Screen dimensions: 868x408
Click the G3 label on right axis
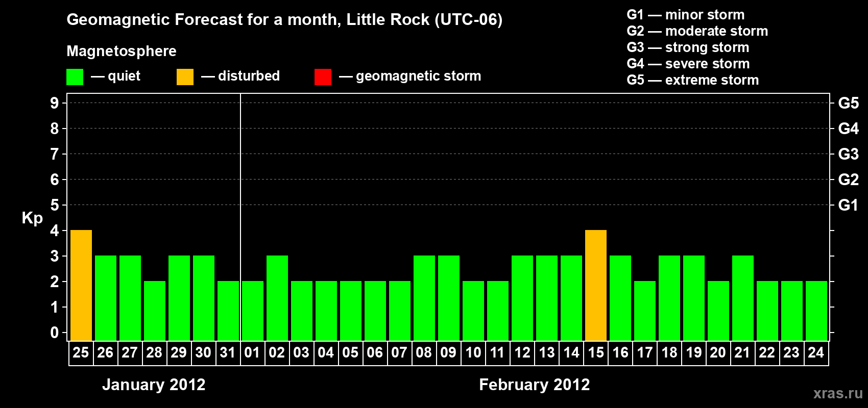(849, 154)
